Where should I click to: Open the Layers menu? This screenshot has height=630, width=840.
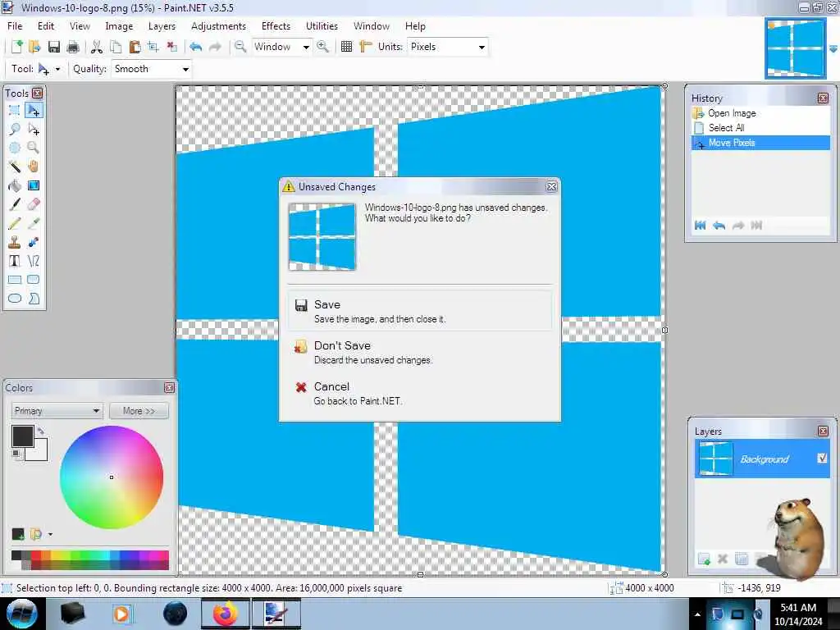[162, 25]
